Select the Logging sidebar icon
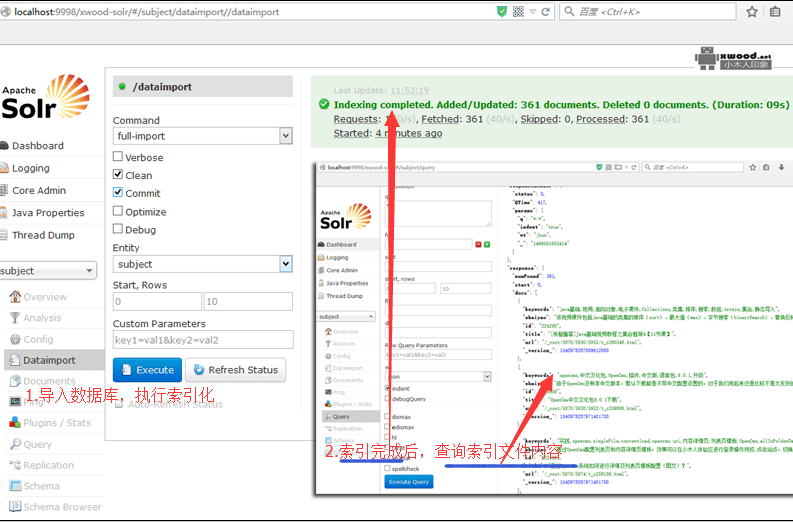The height and width of the screenshot is (522, 793). [4, 168]
